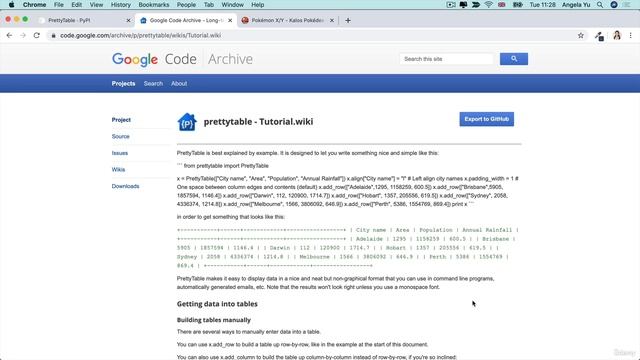Switch to the Pokémon X/Y Kalos tab
640x360 pixels.
288,20
